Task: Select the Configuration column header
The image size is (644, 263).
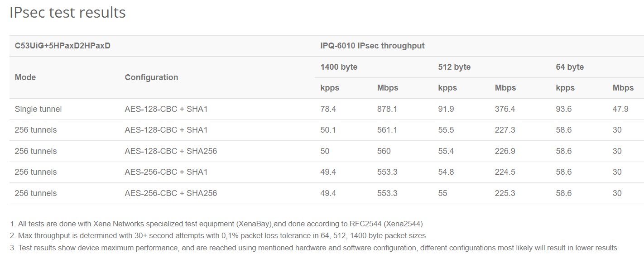Action: (x=151, y=77)
